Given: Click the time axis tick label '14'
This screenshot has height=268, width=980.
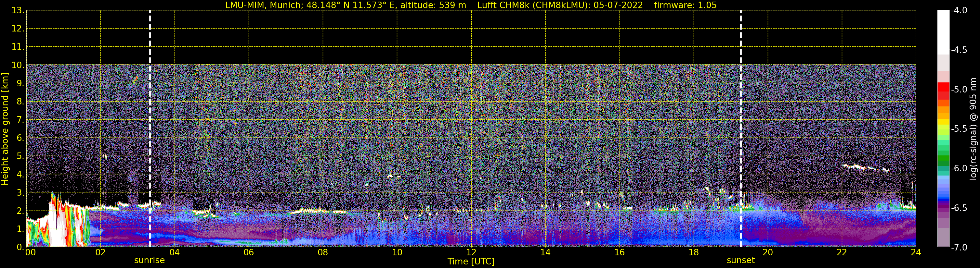Looking at the screenshot, I should 545,252.
